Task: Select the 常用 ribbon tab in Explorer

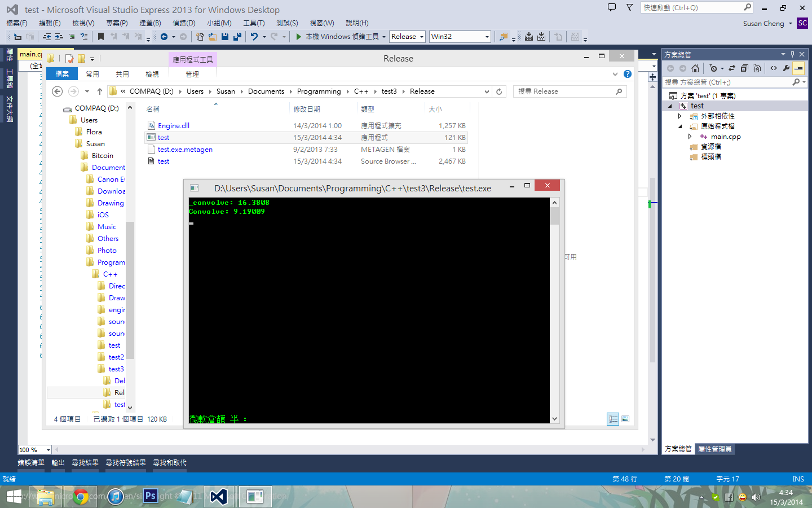Action: click(x=92, y=74)
